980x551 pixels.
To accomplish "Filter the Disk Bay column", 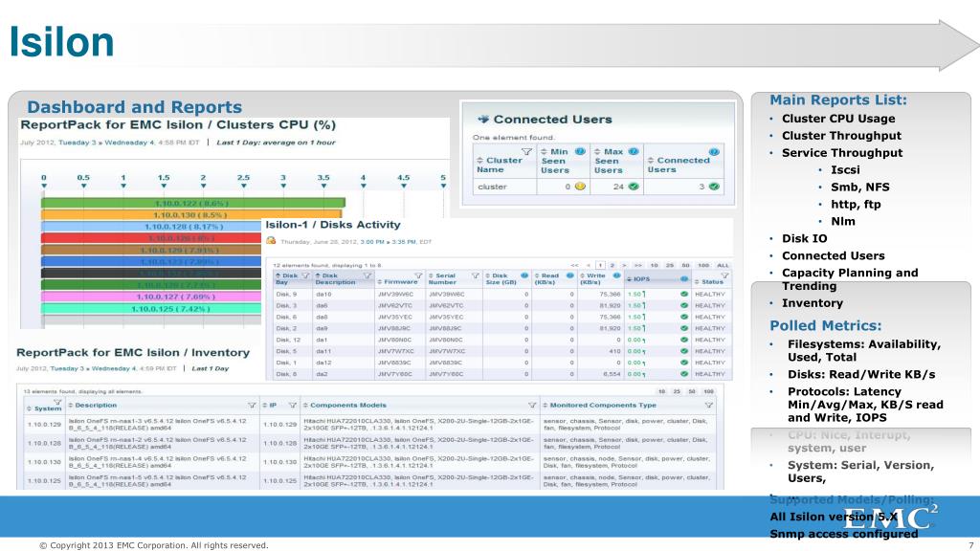I will [x=305, y=275].
